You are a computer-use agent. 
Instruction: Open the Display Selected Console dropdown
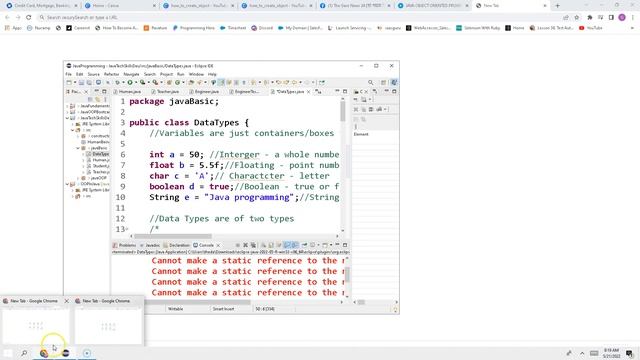[319, 245]
